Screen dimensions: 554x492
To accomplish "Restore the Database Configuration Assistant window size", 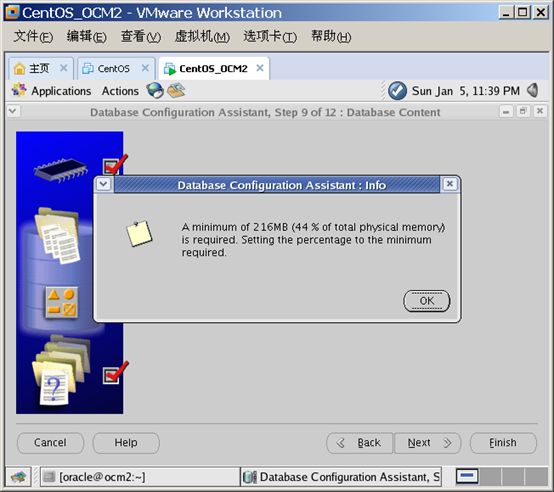I will click(x=523, y=112).
